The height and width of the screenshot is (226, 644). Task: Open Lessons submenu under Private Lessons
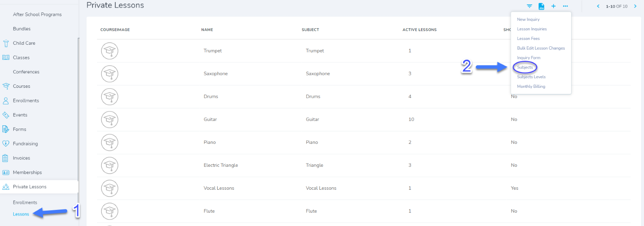21,214
